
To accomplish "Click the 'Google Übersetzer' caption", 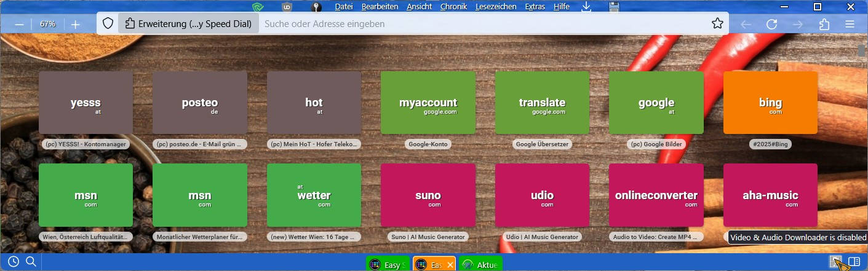I will pyautogui.click(x=542, y=144).
